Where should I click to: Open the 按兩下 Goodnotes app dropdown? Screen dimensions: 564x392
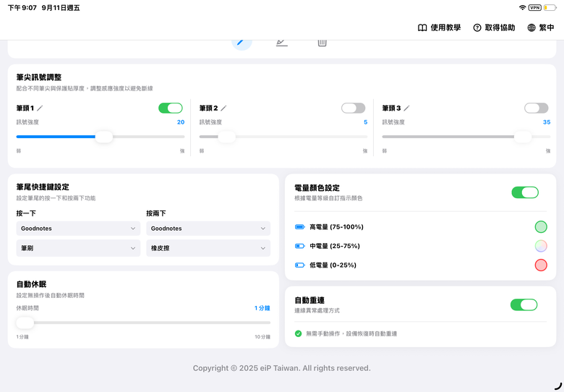pos(208,229)
